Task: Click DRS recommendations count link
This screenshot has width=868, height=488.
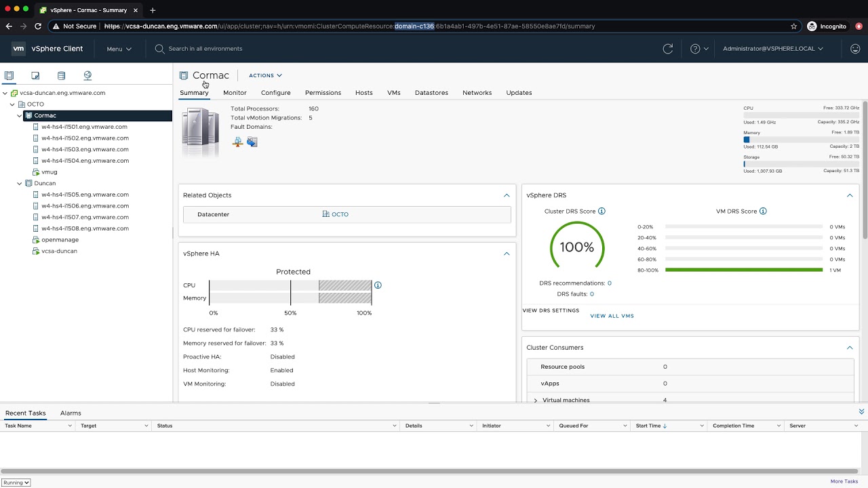Action: [610, 283]
